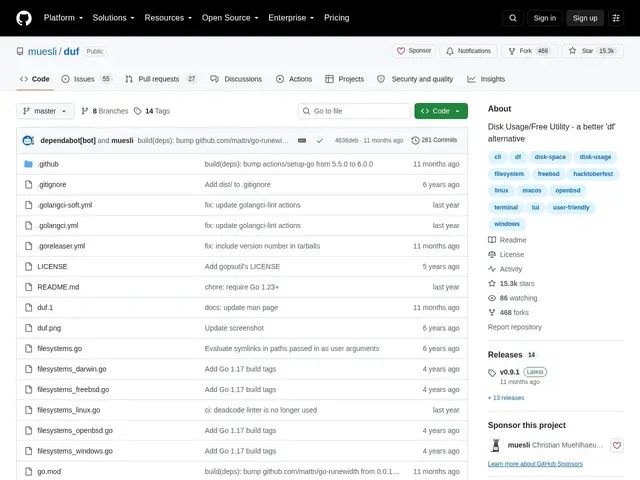Focus the Go to file search field
The width and height of the screenshot is (640, 480).
pyautogui.click(x=354, y=111)
